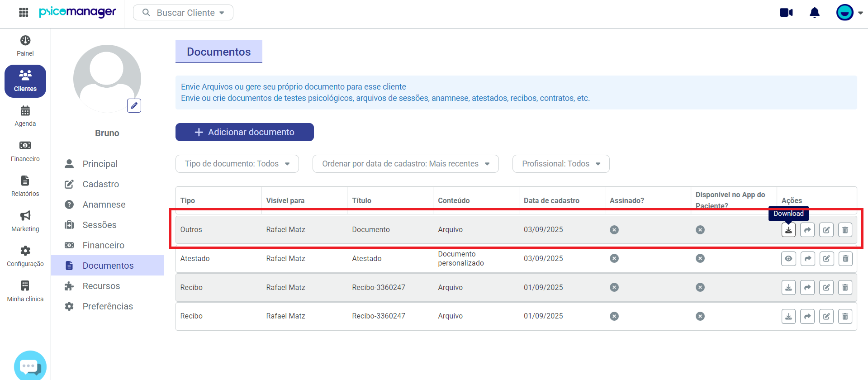Screen dimensions: 868x380
Task: Open Preferências in the client menu
Action: 108,306
